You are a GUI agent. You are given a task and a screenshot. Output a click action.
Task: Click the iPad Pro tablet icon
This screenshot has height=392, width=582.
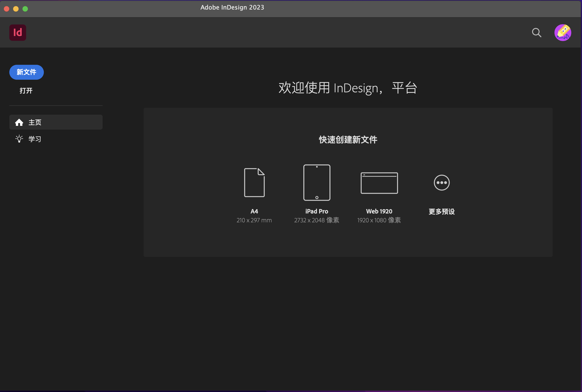point(316,182)
